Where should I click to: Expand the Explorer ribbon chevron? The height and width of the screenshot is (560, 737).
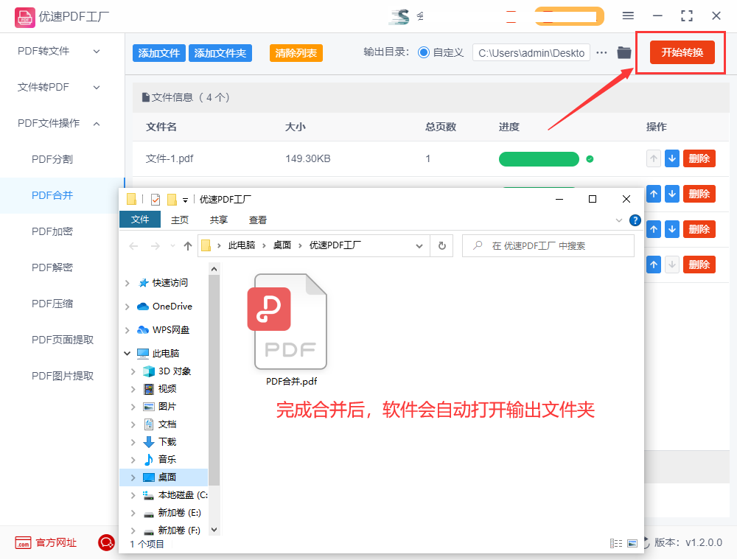[619, 220]
